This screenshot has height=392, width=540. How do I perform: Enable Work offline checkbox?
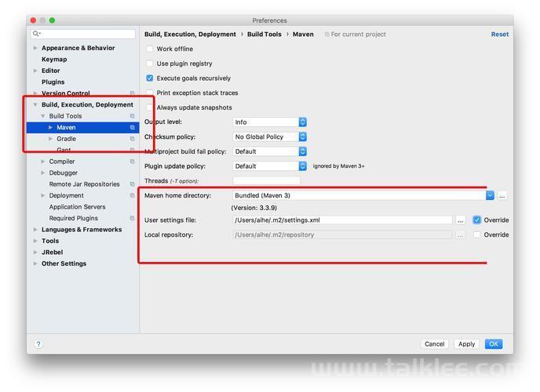click(x=149, y=49)
